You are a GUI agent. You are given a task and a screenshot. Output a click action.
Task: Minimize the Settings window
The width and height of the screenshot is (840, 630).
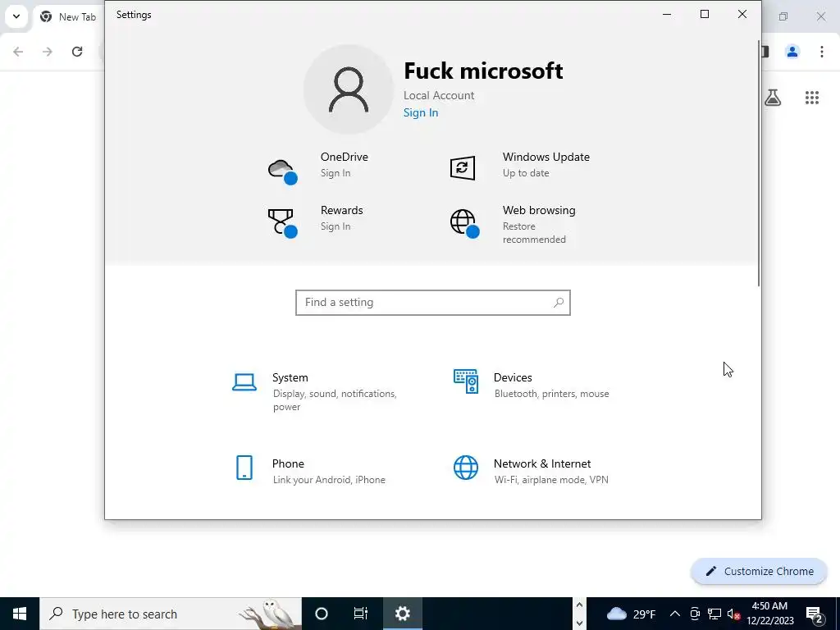coord(667,15)
